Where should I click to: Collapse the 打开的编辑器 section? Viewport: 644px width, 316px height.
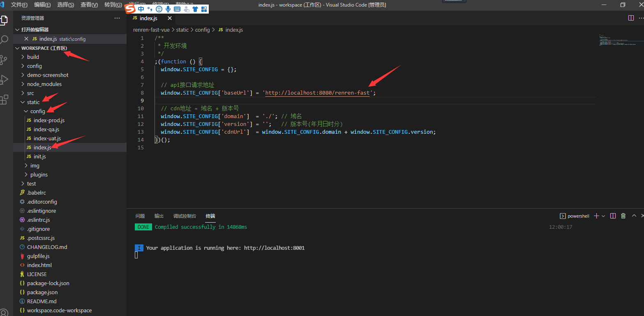pyautogui.click(x=70, y=30)
